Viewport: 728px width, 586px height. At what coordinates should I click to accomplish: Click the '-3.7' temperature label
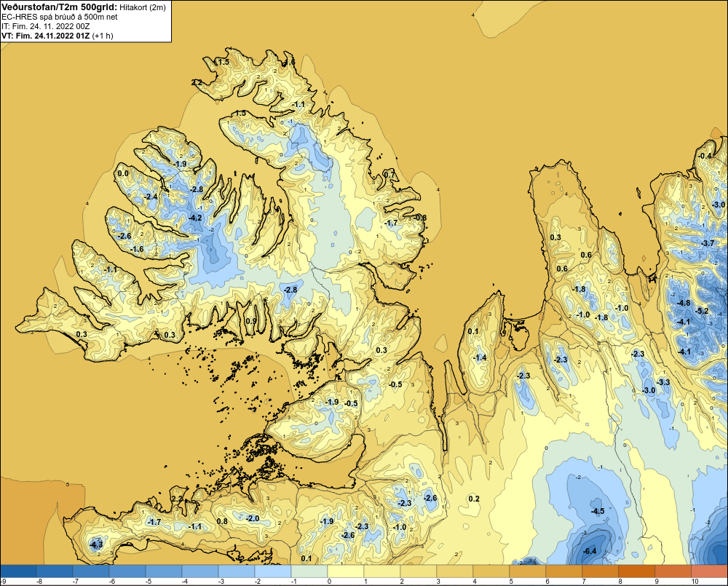pyautogui.click(x=708, y=243)
